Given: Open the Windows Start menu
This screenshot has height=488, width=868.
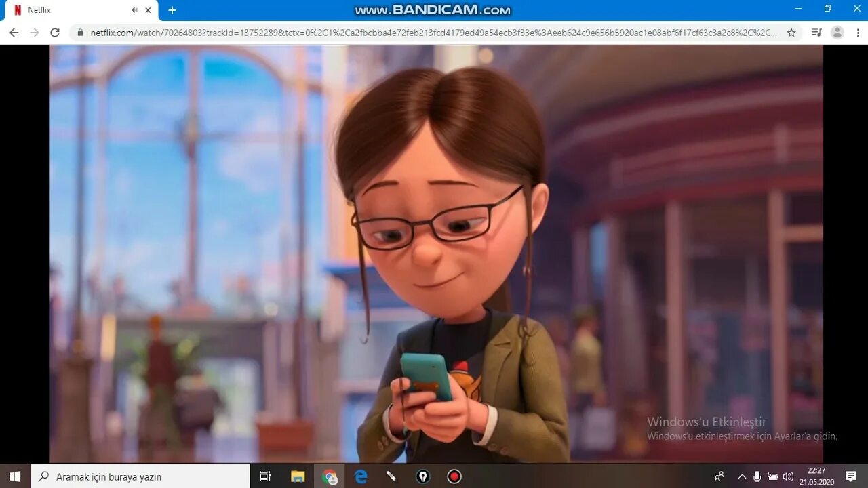Looking at the screenshot, I should tap(15, 476).
